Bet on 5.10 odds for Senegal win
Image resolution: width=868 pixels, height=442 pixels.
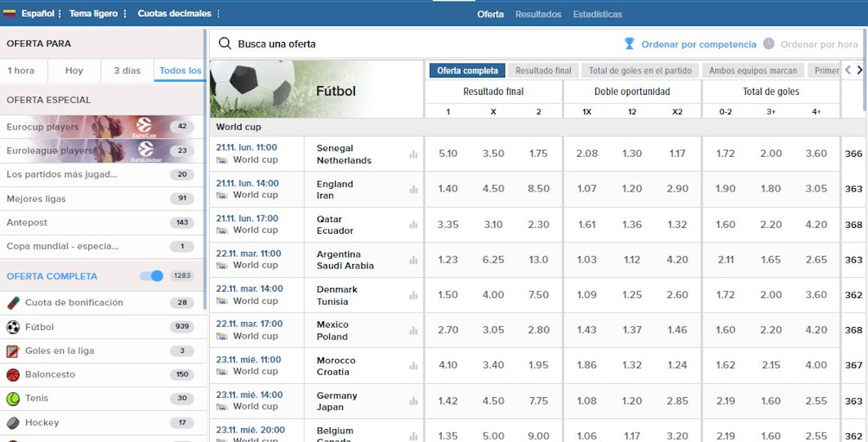pos(448,154)
